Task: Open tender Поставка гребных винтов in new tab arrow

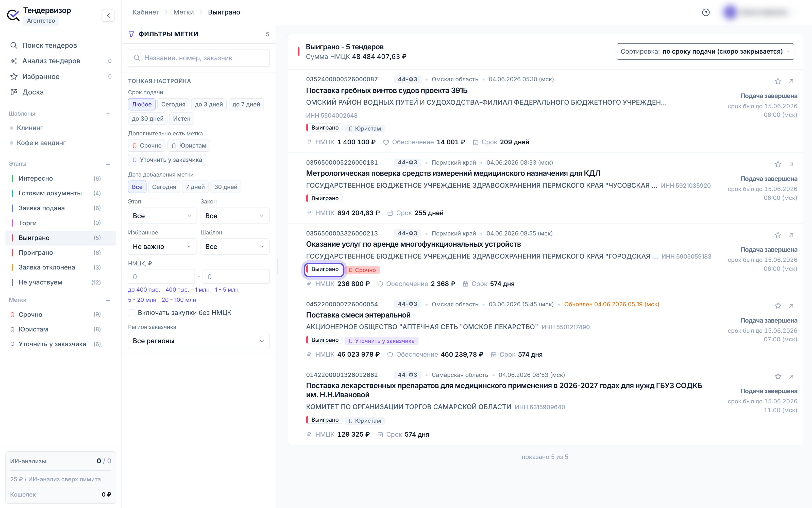Action: click(791, 81)
